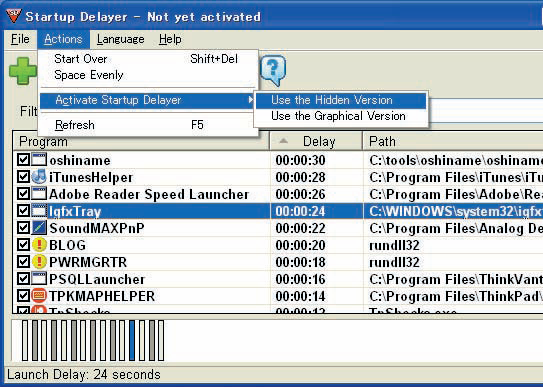
Task: Choose Start Over from Actions menu
Action: coord(148,59)
